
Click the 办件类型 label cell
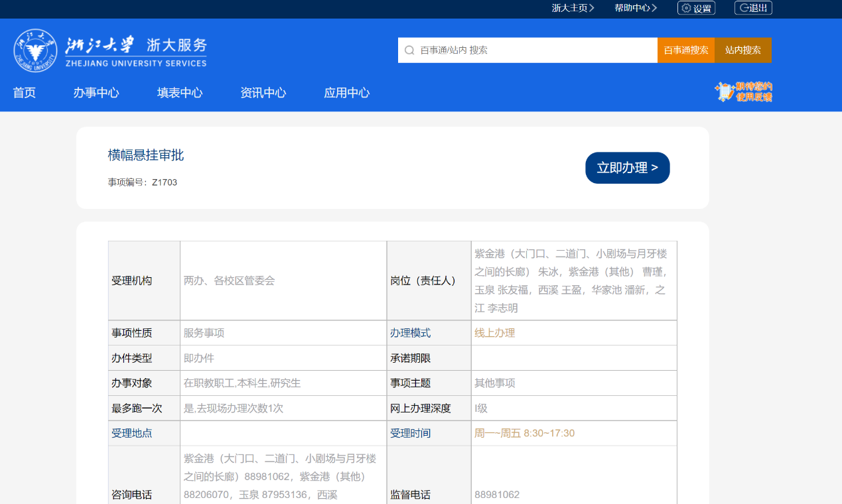(144, 358)
